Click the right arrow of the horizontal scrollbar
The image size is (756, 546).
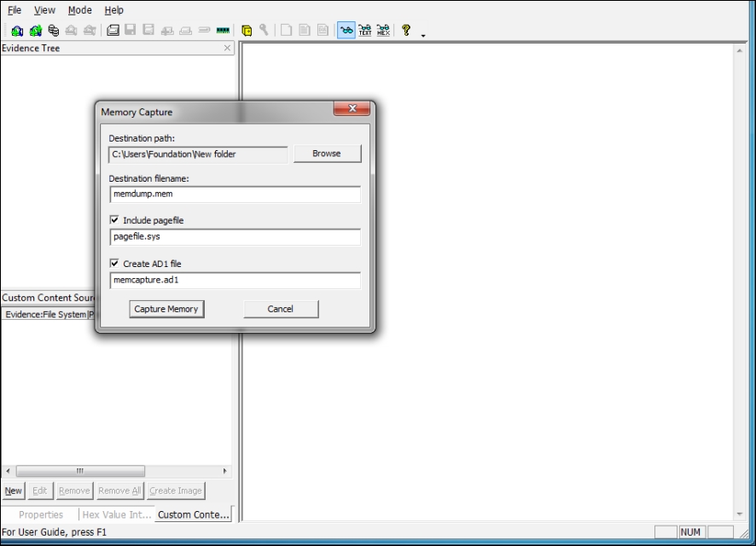pyautogui.click(x=224, y=471)
